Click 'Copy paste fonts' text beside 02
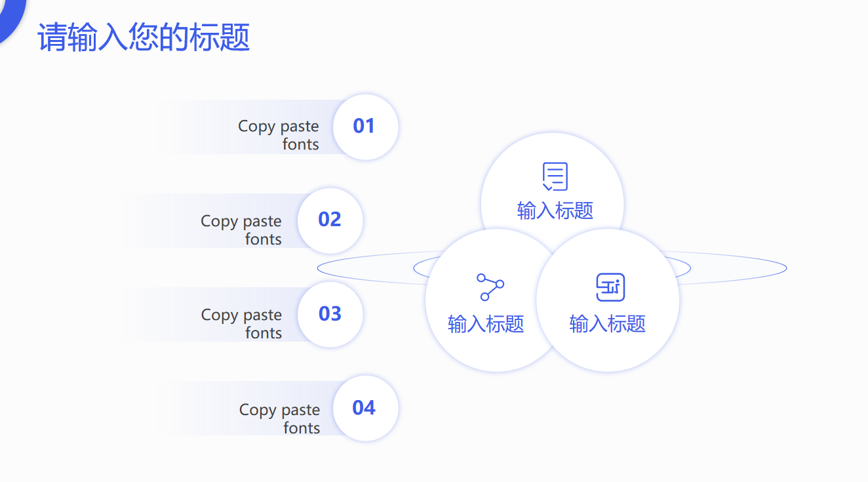Screen dimensions: 868x482 coord(241,230)
